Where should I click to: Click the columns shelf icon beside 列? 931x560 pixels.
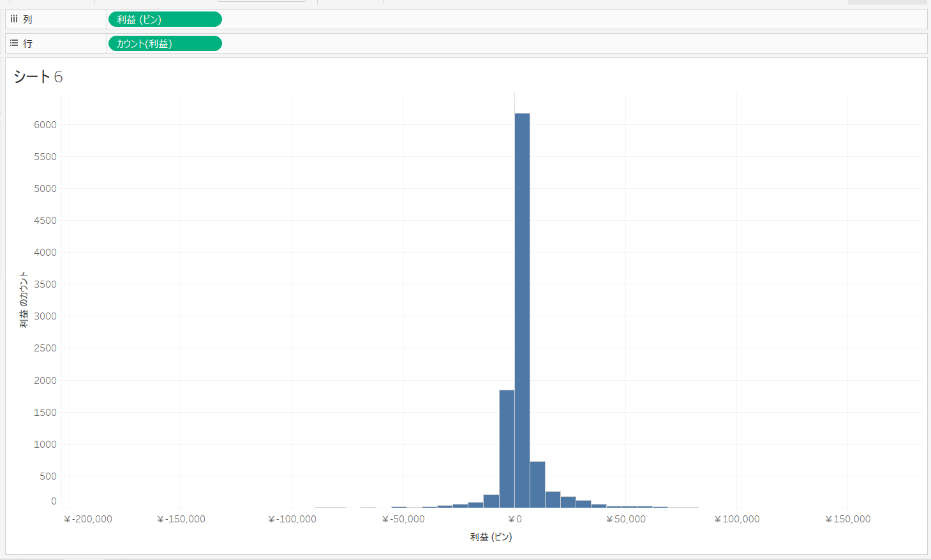14,19
